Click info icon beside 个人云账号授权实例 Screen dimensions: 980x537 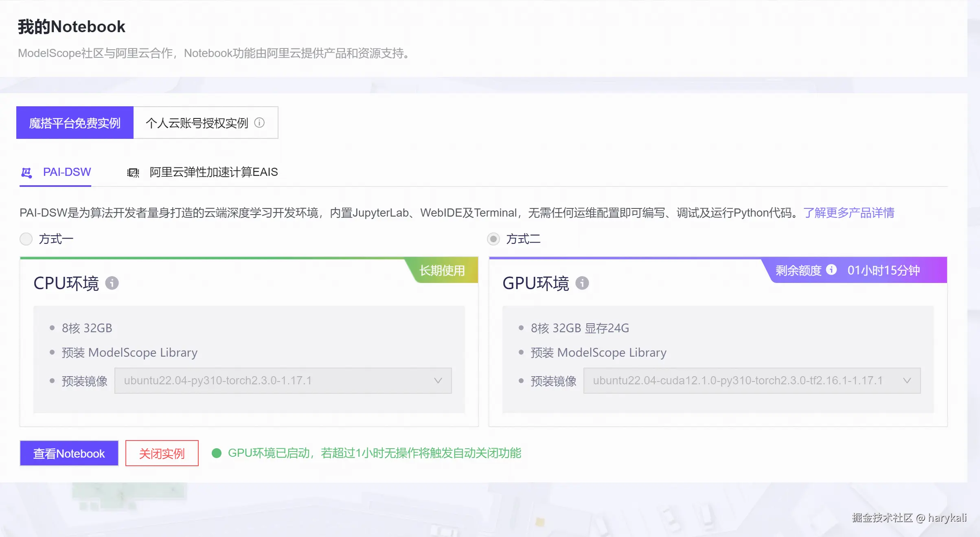(259, 123)
